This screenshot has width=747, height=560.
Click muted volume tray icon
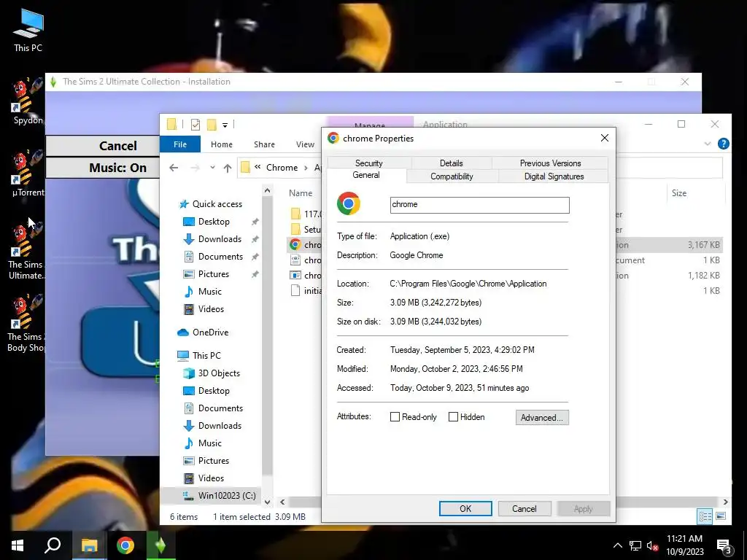coord(652,545)
